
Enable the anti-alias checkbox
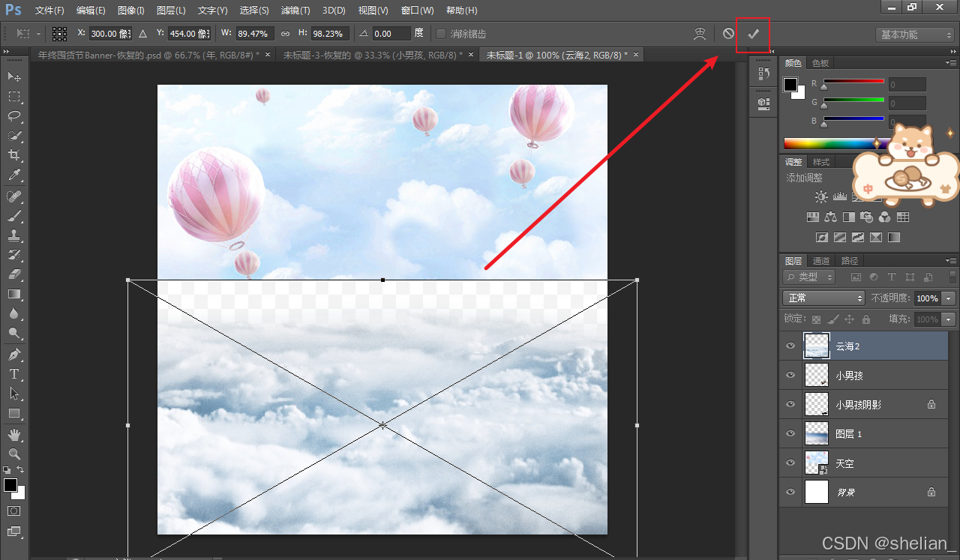[441, 34]
